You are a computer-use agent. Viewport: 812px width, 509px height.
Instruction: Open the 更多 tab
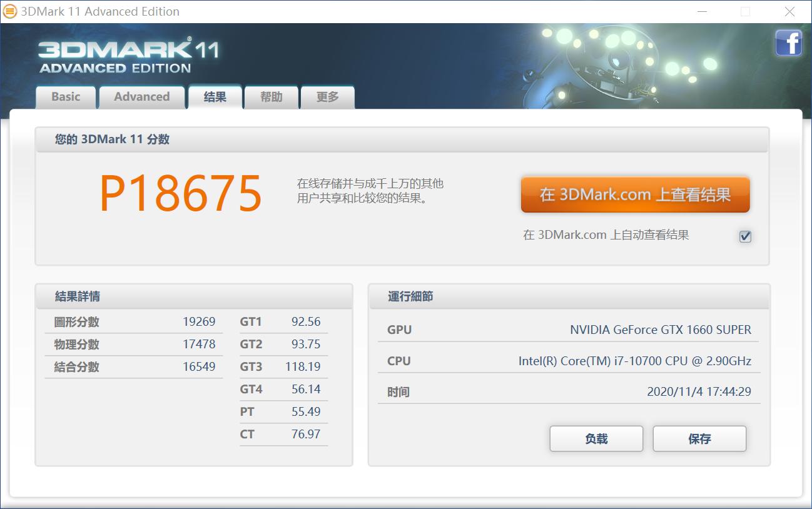point(327,97)
